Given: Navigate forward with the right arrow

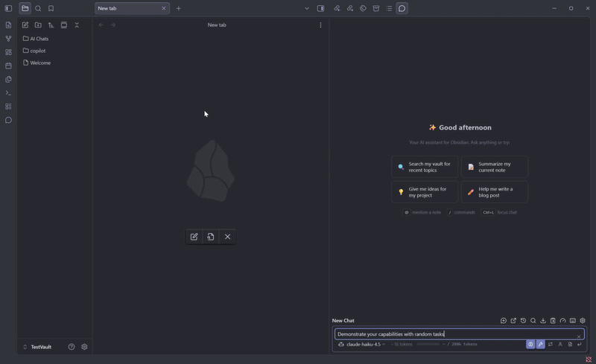Looking at the screenshot, I should pos(113,25).
